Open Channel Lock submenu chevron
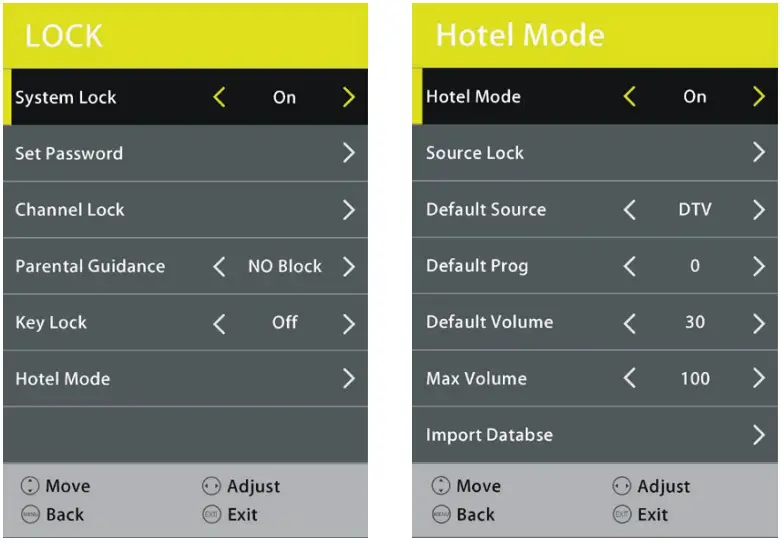The image size is (782, 543). click(348, 210)
